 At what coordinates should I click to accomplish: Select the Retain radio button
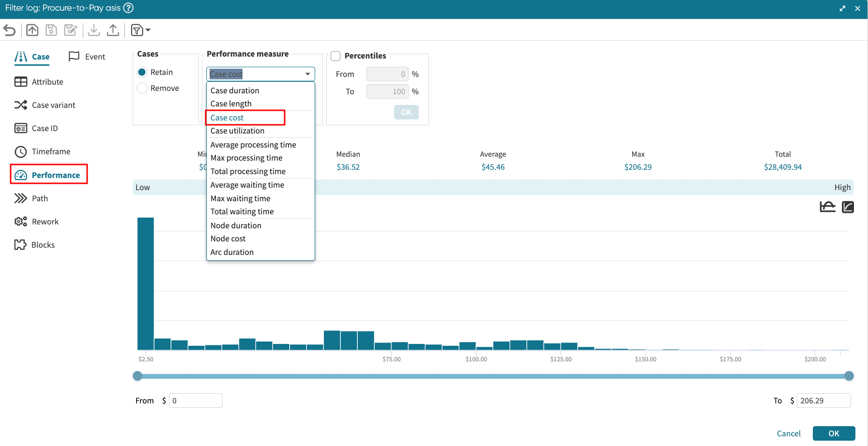coord(142,72)
